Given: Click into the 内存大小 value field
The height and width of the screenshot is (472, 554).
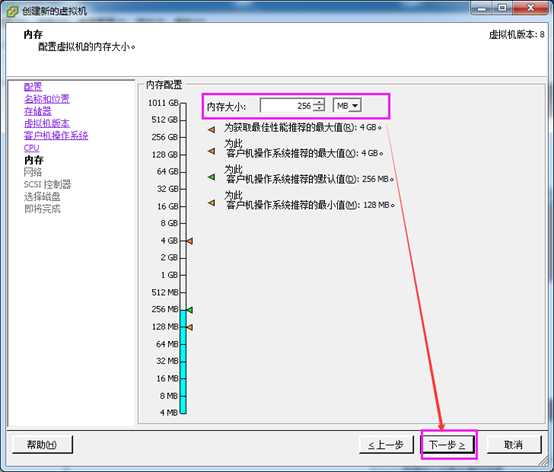Looking at the screenshot, I should pos(287,106).
